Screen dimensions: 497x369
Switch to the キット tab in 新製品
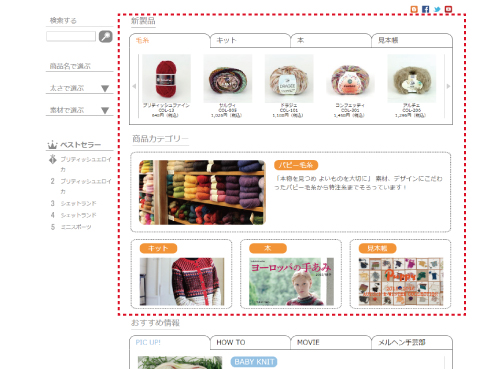tap(250, 40)
